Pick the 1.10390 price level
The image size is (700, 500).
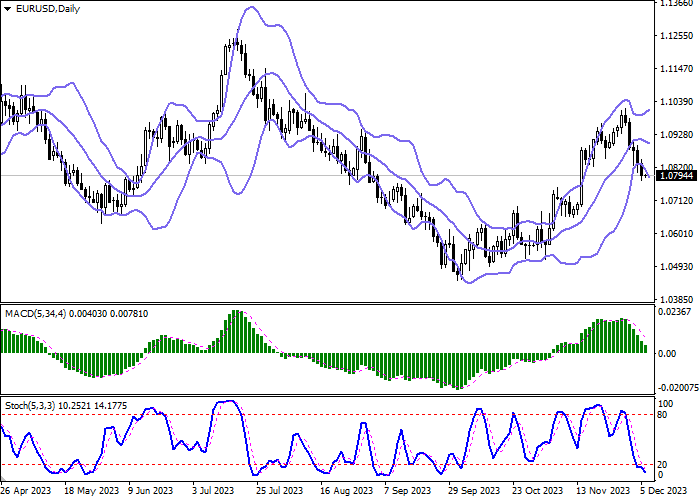(677, 102)
